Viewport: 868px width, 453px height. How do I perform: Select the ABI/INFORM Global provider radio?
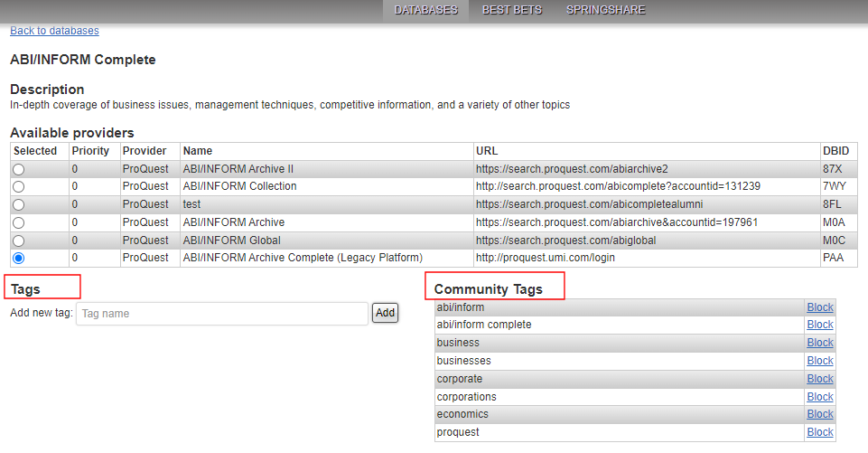(19, 241)
